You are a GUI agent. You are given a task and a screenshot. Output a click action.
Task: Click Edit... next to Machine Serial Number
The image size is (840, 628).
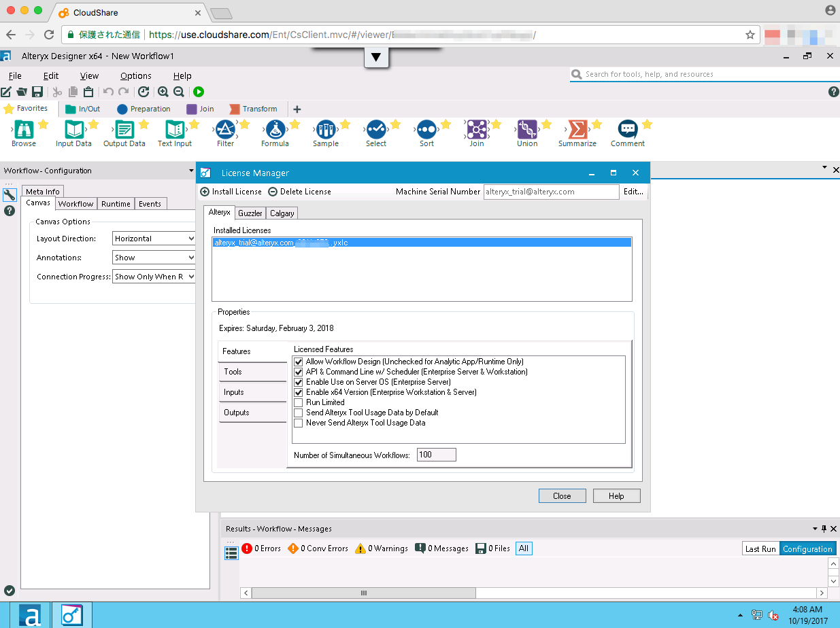(633, 192)
